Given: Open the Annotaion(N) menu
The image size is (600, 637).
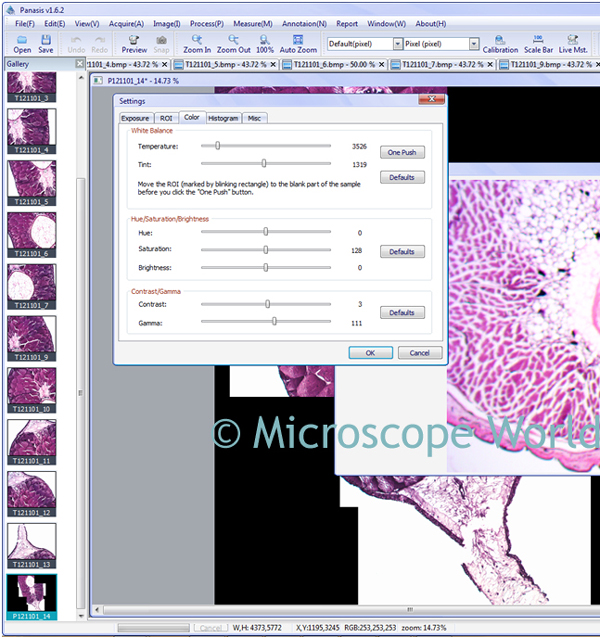Looking at the screenshot, I should [x=304, y=24].
